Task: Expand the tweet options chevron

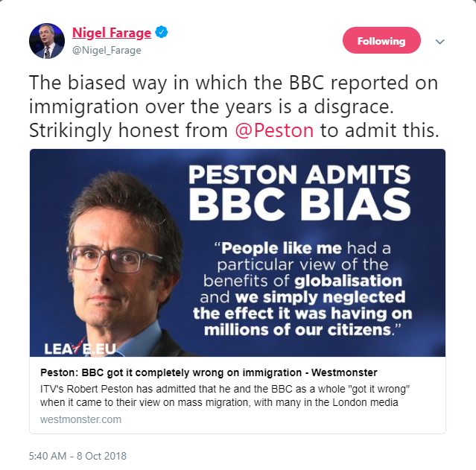Action: tap(440, 41)
